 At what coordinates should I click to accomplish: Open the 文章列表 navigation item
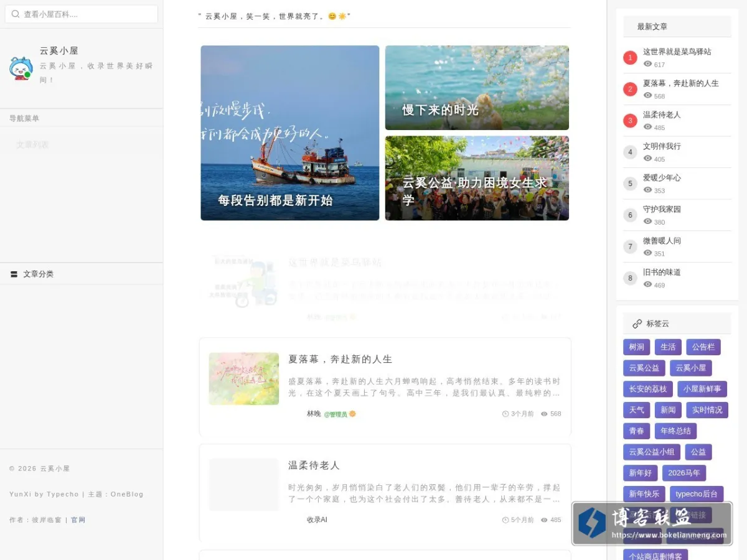[32, 144]
